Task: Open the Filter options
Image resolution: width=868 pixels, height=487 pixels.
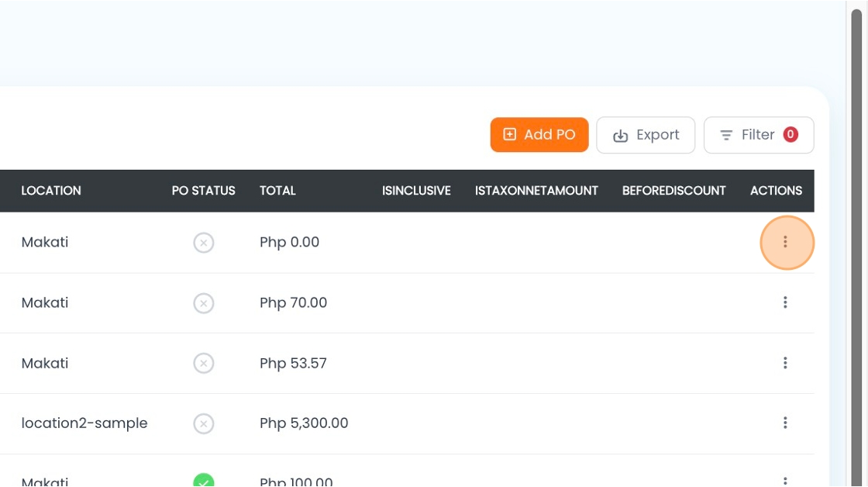Action: (x=759, y=135)
